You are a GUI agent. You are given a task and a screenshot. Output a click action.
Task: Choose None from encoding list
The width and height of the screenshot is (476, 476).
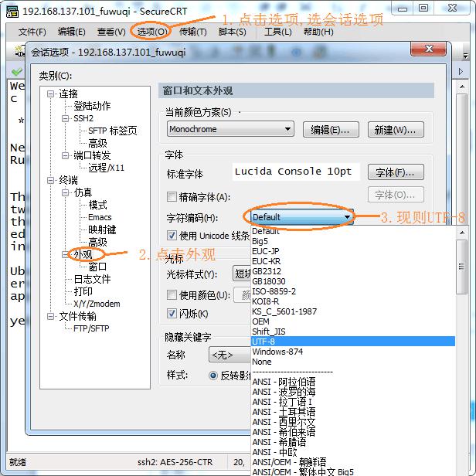click(353, 362)
